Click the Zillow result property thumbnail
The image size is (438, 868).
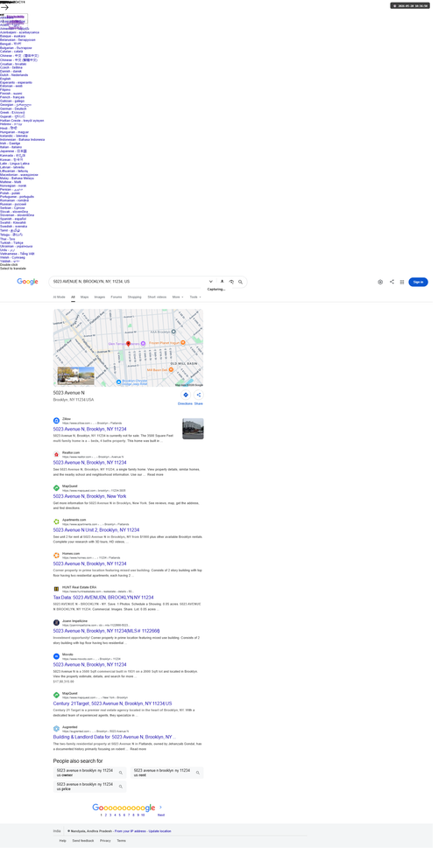pyautogui.click(x=193, y=429)
